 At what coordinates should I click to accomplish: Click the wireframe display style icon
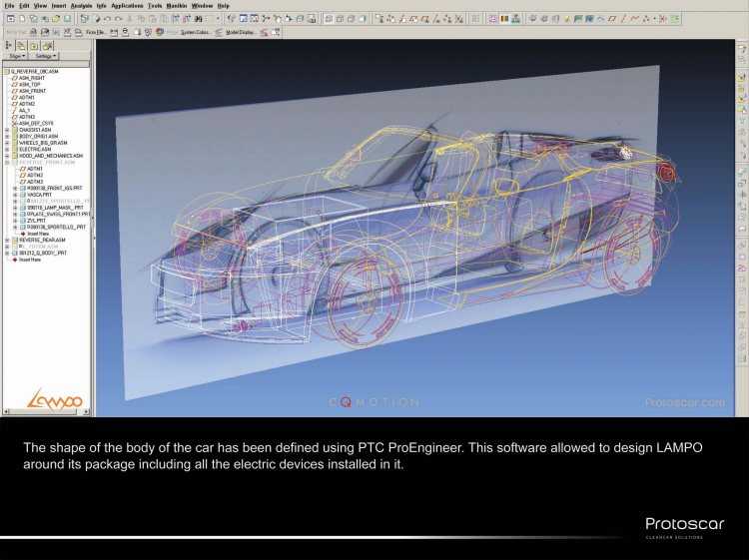329,19
